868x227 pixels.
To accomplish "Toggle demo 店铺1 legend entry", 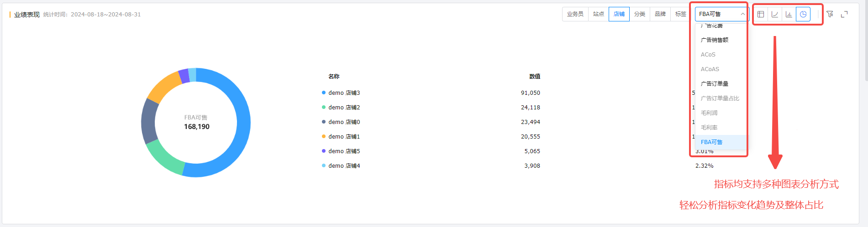I will click(x=344, y=137).
